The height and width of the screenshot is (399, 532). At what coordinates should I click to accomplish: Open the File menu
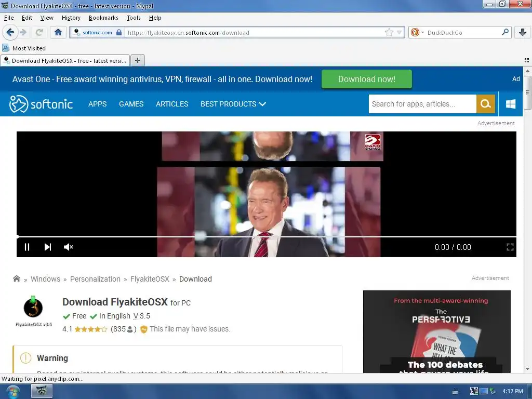click(9, 18)
